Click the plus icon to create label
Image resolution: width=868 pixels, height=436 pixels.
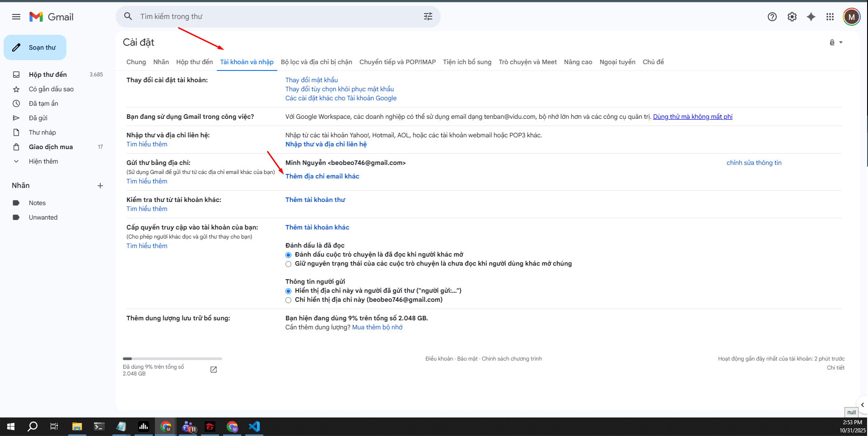[100, 186]
